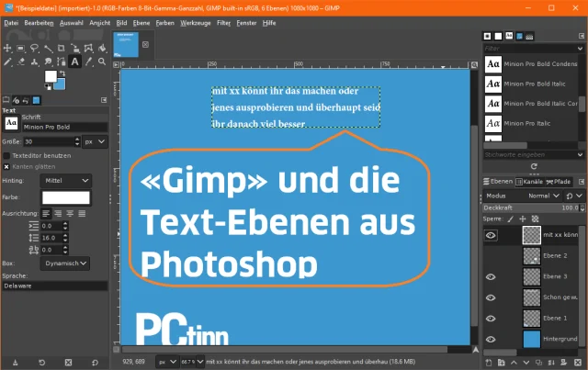Select the Eraser tool

20,62
